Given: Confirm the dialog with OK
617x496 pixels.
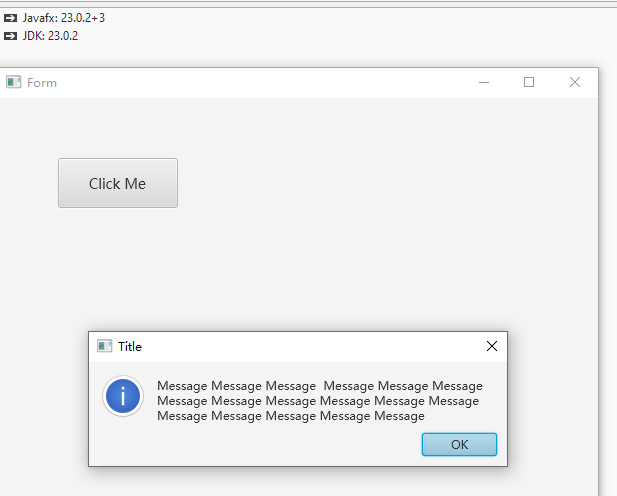Looking at the screenshot, I should pos(459,445).
